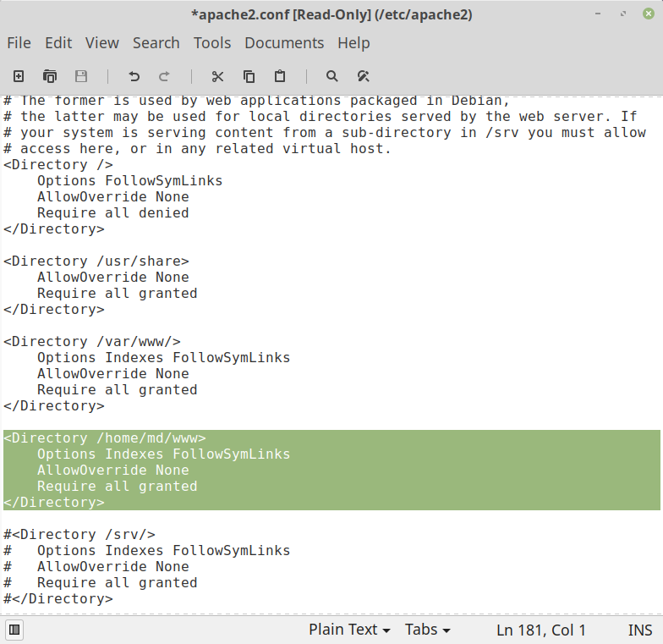Create a new document with toolbar icon
Screen dimensions: 663x644
[19, 76]
